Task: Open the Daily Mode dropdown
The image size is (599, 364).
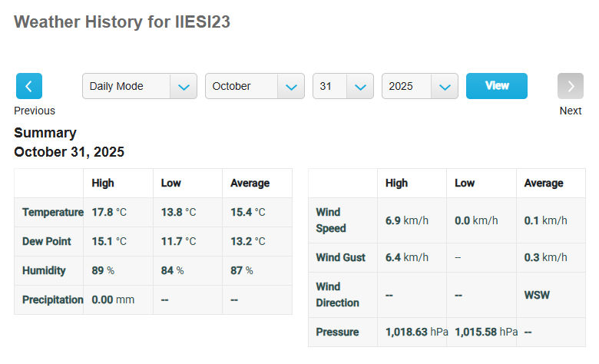Action: [x=139, y=86]
